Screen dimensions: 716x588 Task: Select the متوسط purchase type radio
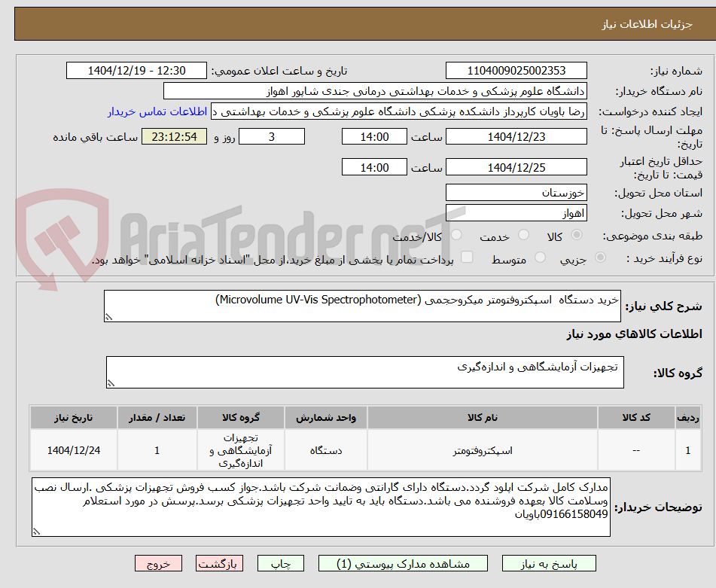540,257
